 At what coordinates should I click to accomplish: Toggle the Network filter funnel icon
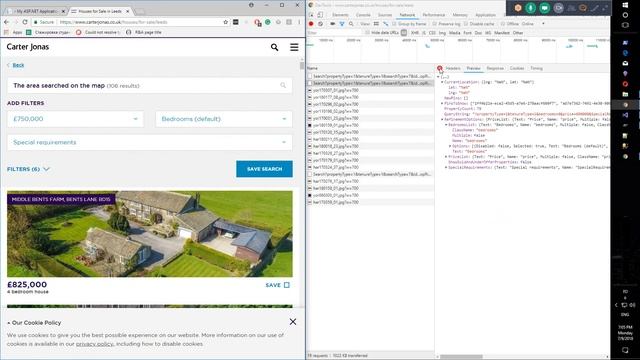pos(342,24)
